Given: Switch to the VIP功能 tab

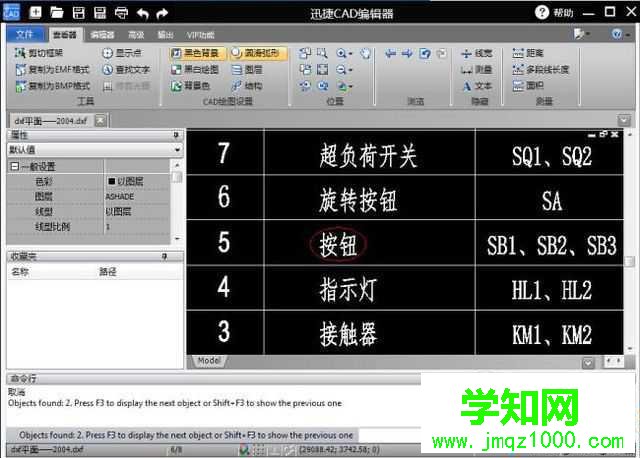Looking at the screenshot, I should [x=200, y=35].
